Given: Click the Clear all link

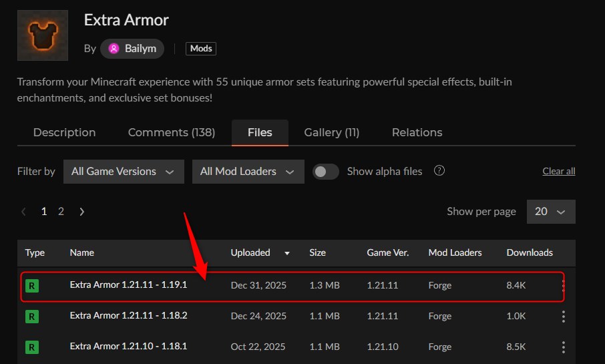Looking at the screenshot, I should pos(559,171).
